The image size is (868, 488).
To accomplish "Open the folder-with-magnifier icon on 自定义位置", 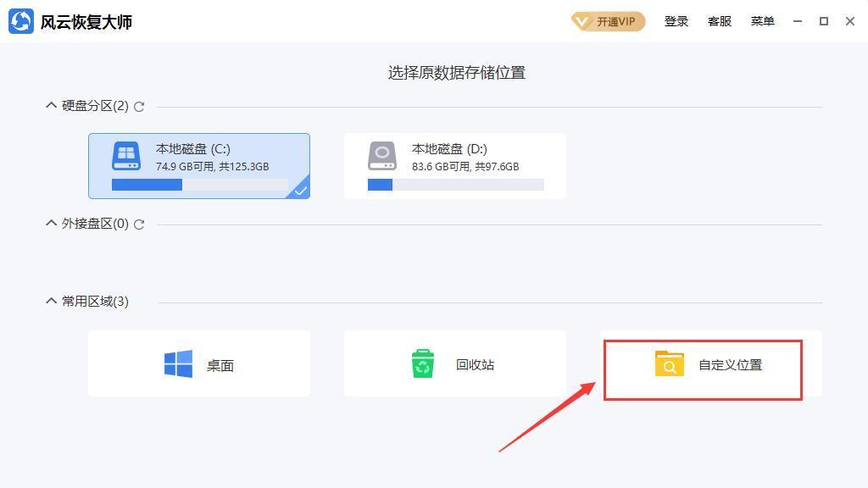I will coord(669,363).
